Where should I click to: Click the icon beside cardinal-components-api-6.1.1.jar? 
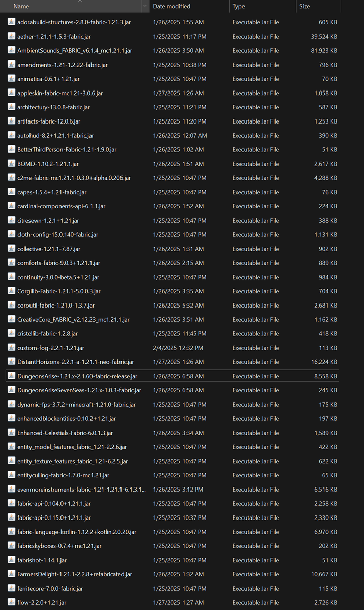pos(12,206)
